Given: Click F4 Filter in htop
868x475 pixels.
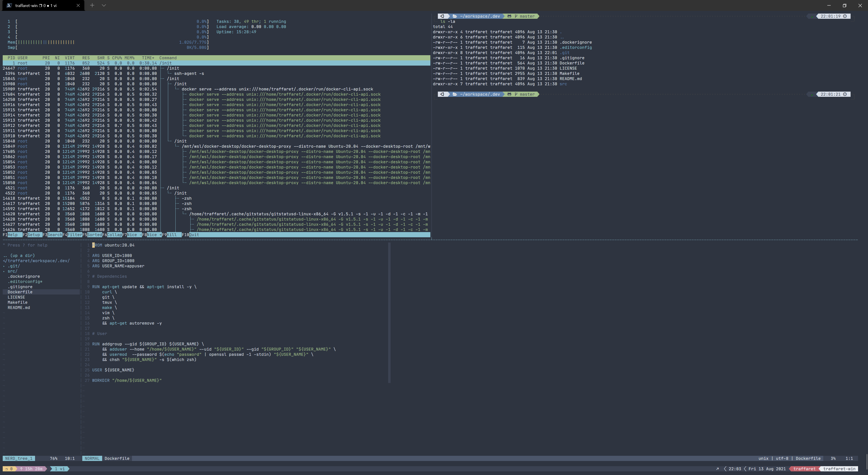Looking at the screenshot, I should click(72, 235).
